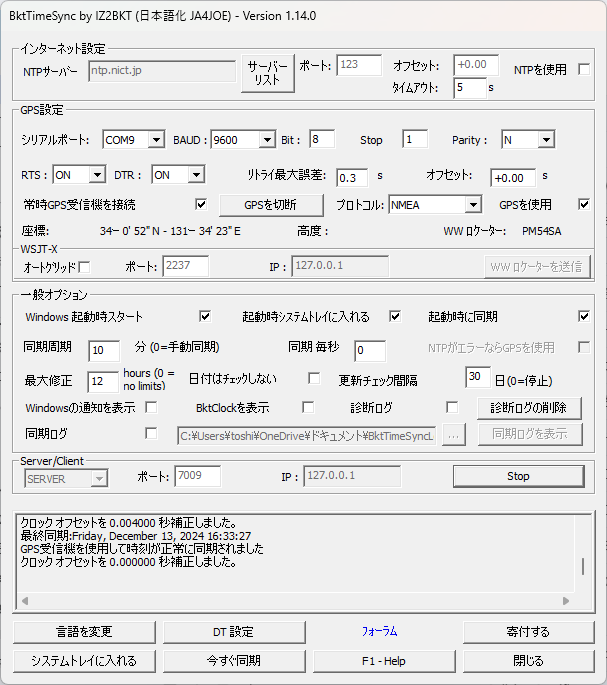Click the 同期 毎秒 input field
This screenshot has height=685, width=607.
370,351
